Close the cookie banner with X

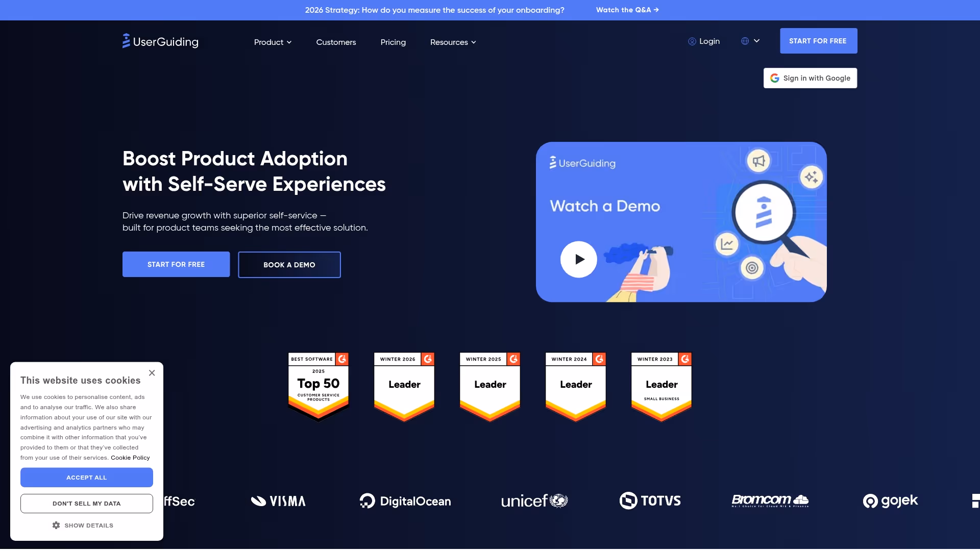pos(152,373)
